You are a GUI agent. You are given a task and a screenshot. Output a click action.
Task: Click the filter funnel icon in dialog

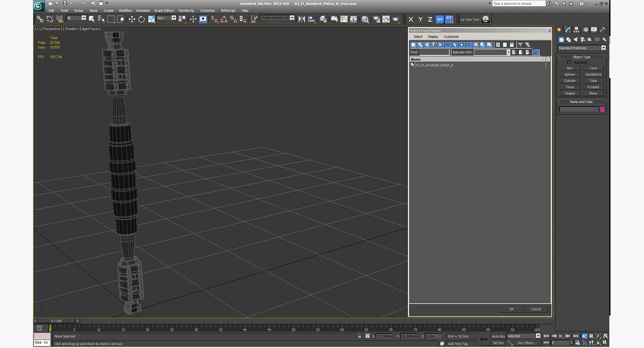pyautogui.click(x=520, y=45)
